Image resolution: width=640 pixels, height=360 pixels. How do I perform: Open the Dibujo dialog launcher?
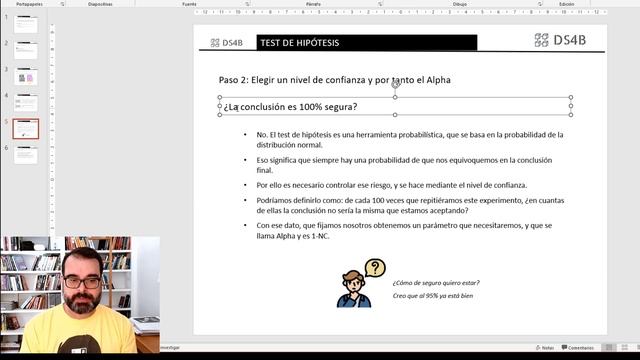(540, 4)
